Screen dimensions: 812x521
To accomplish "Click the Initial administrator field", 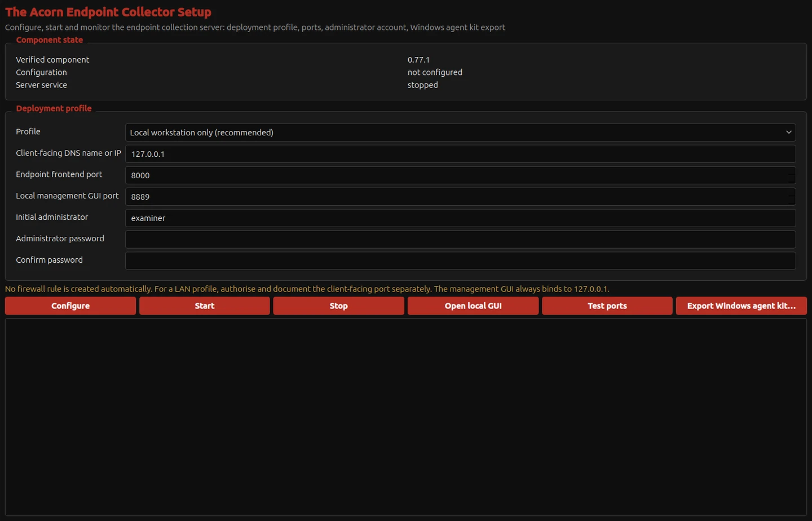I will click(x=460, y=218).
